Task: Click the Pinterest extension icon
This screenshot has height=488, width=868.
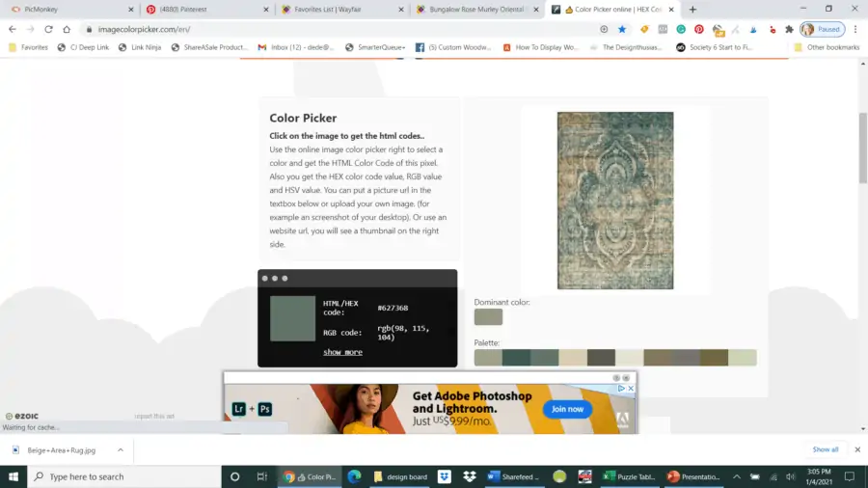Action: coord(699,29)
